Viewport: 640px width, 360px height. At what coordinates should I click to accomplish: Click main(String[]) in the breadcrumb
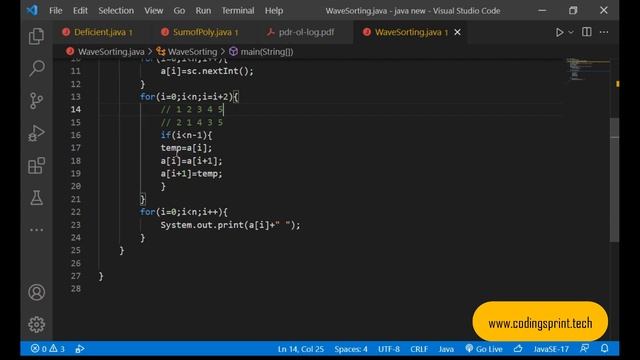(x=267, y=52)
